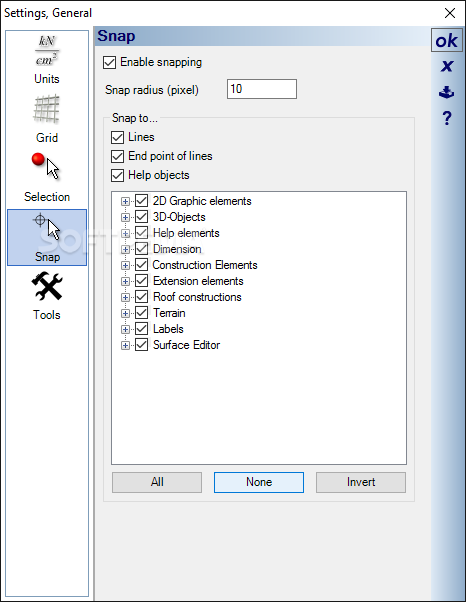This screenshot has width=466, height=602.
Task: Select the 'Construction Elements' tree label
Action: (x=205, y=265)
